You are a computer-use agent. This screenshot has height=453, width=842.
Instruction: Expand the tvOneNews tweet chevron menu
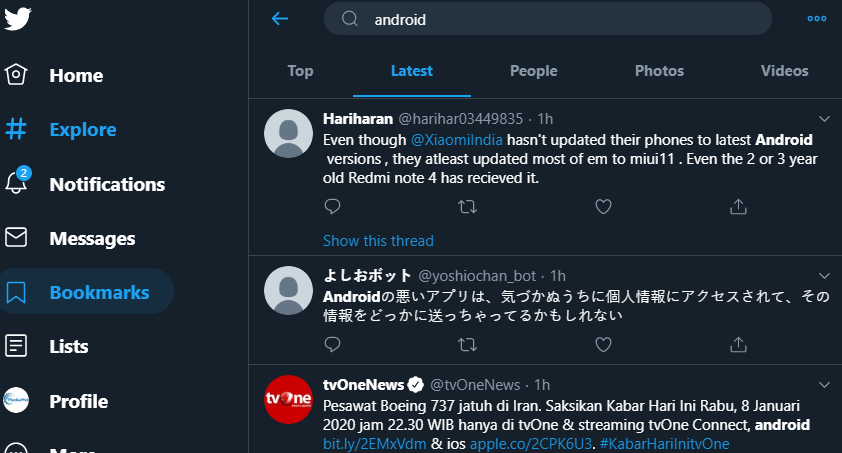pyautogui.click(x=824, y=384)
